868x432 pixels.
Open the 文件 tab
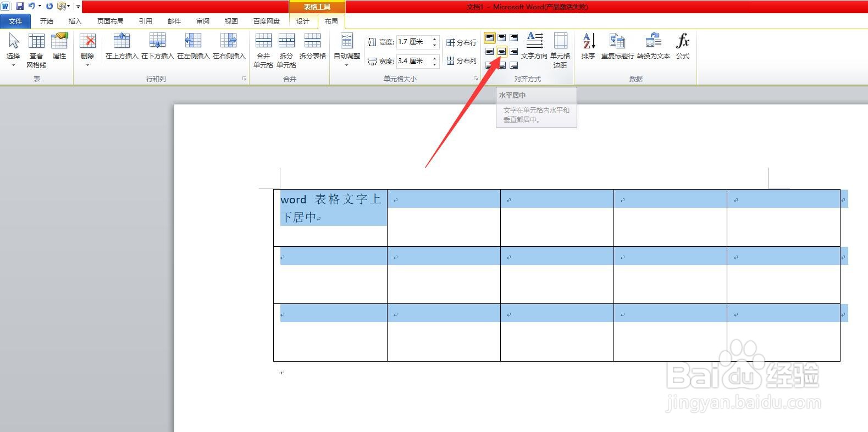click(15, 21)
